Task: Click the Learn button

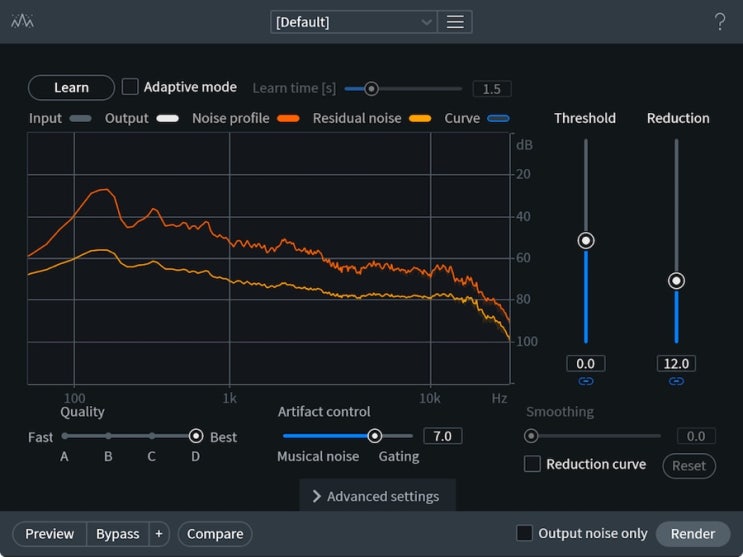Action: coord(71,87)
